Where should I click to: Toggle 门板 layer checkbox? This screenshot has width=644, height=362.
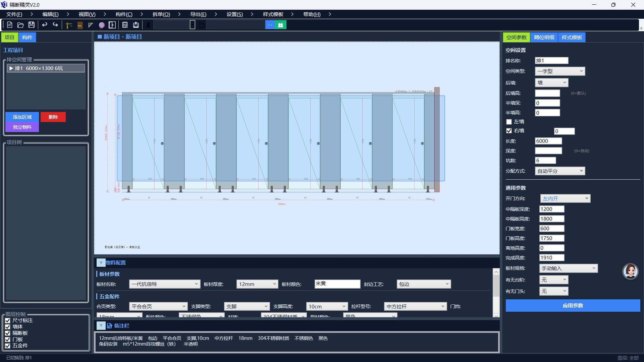coord(8,340)
